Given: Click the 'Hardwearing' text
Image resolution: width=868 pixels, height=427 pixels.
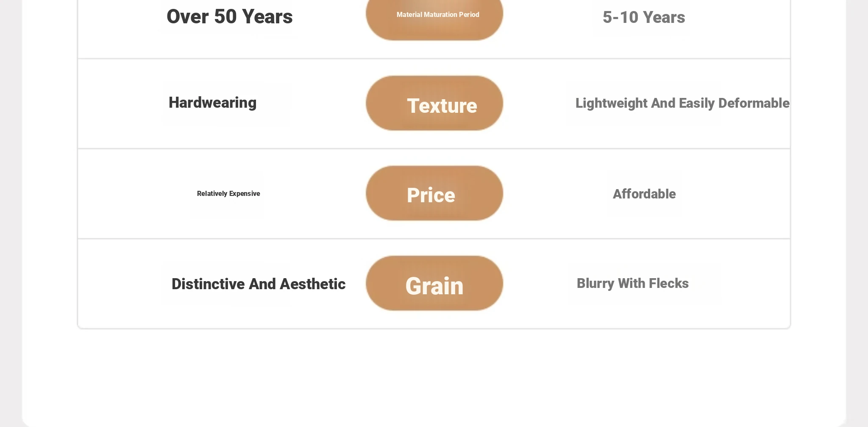Looking at the screenshot, I should pyautogui.click(x=213, y=103).
